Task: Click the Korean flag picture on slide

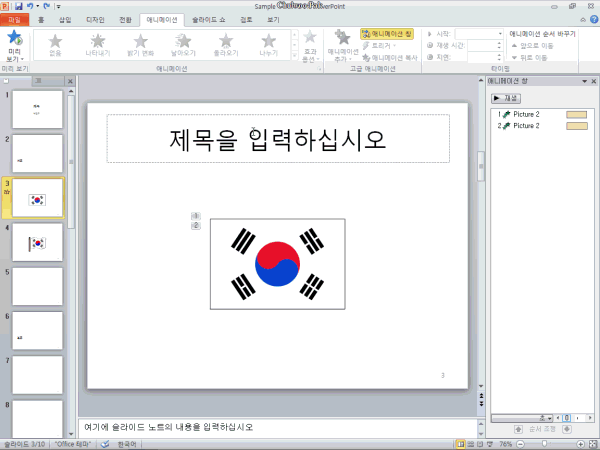Action: [277, 264]
